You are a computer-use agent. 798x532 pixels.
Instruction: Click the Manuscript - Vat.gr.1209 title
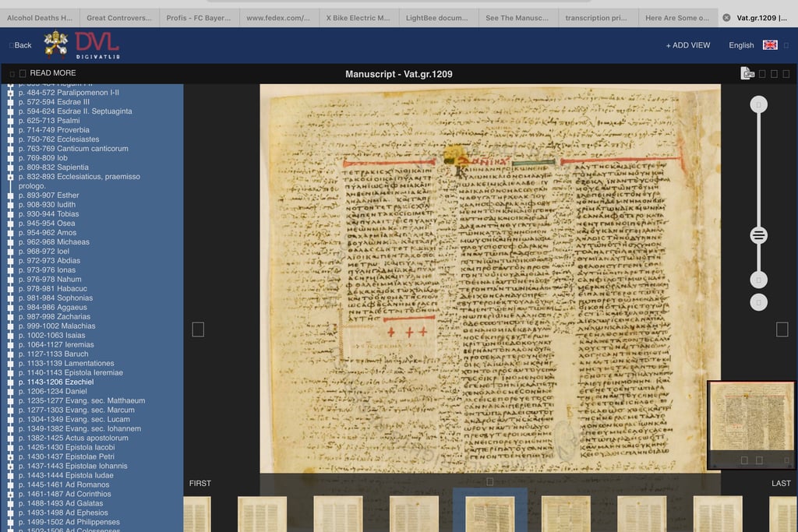pyautogui.click(x=398, y=74)
